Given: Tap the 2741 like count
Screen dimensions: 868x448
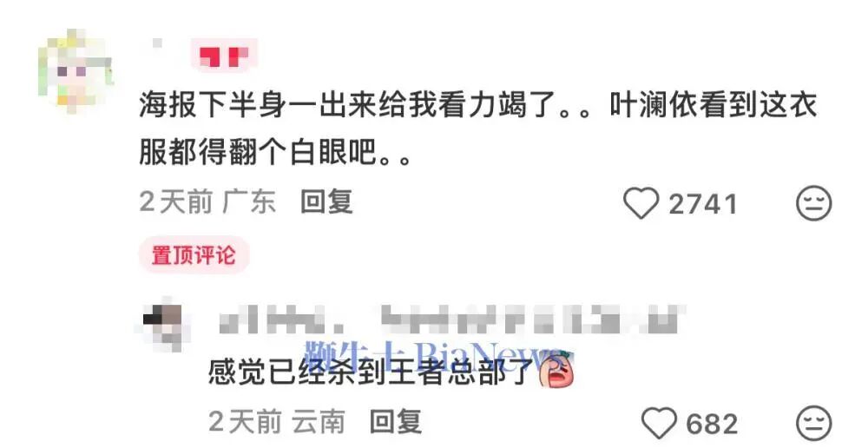Looking at the screenshot, I should (x=703, y=204).
